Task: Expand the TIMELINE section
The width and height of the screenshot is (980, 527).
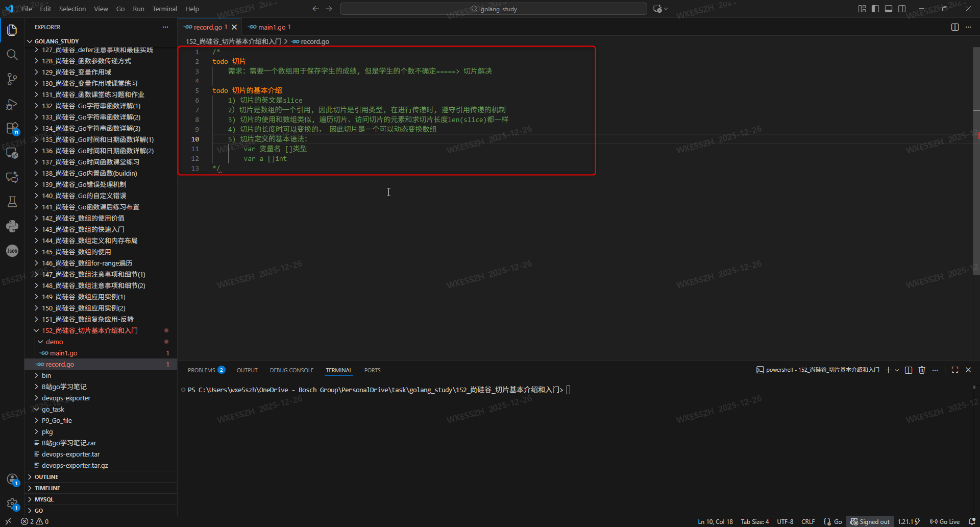Action: pos(47,488)
